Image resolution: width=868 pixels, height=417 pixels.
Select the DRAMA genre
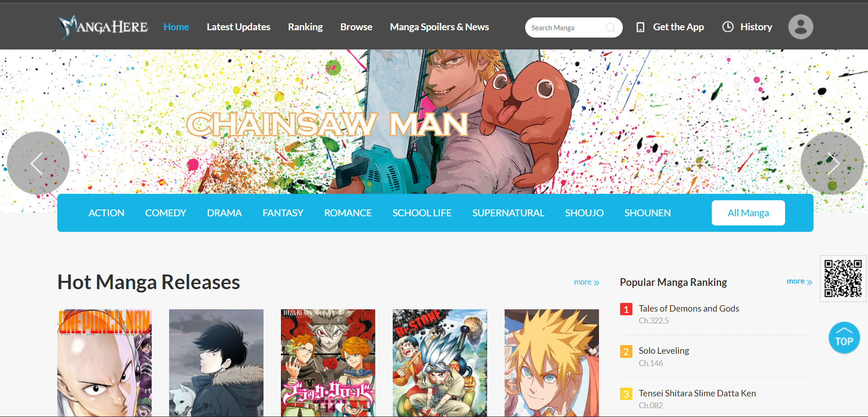click(224, 213)
